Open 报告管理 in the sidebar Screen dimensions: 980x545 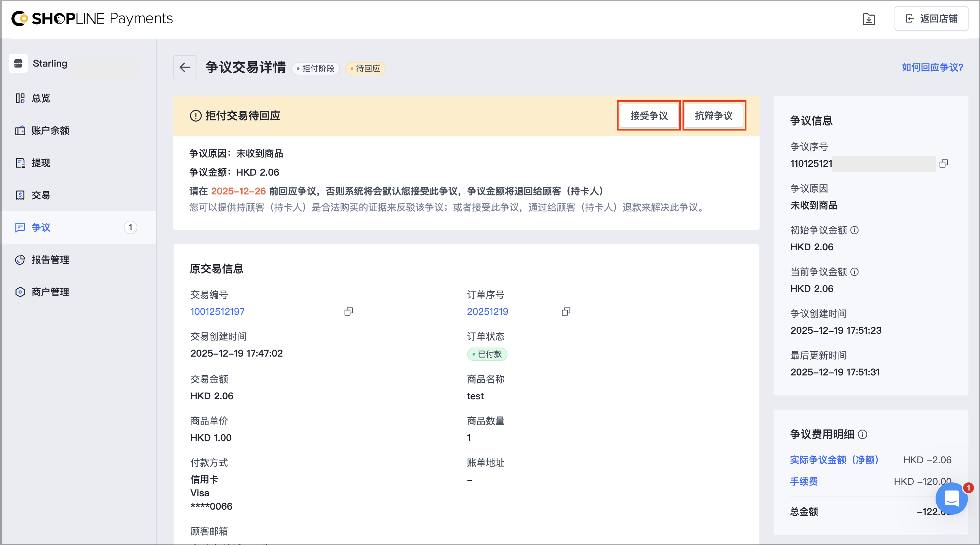coord(79,260)
